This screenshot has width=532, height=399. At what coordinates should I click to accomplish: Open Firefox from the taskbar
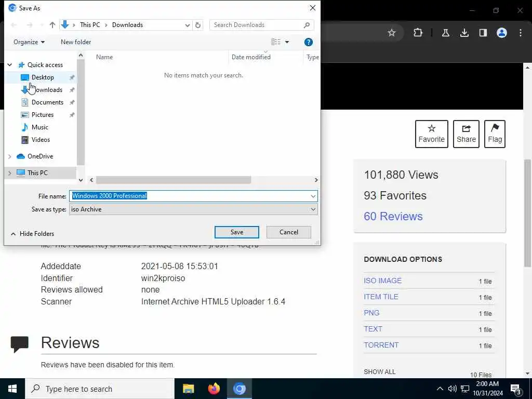click(214, 389)
